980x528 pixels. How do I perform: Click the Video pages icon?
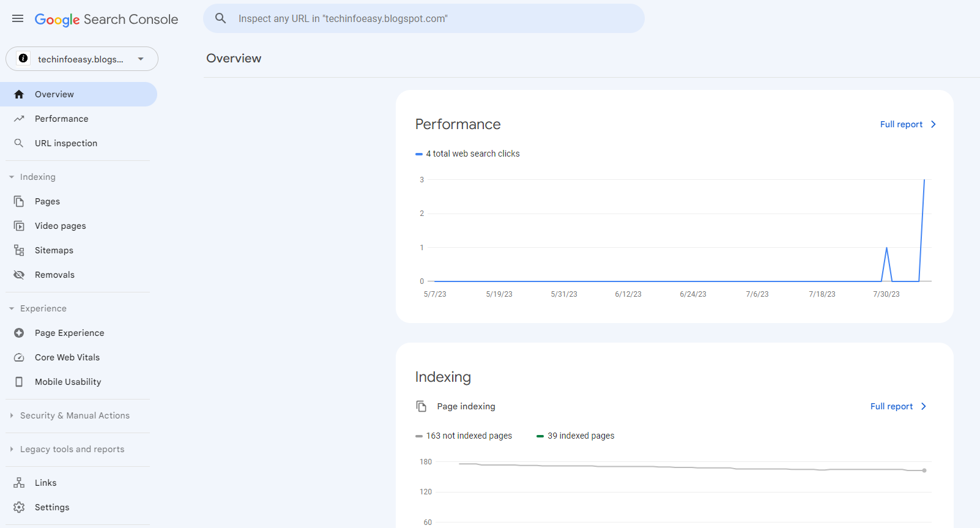(19, 226)
